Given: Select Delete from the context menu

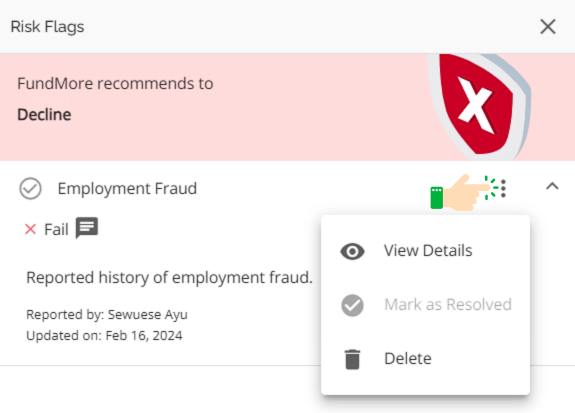Looking at the screenshot, I should click(425, 359).
